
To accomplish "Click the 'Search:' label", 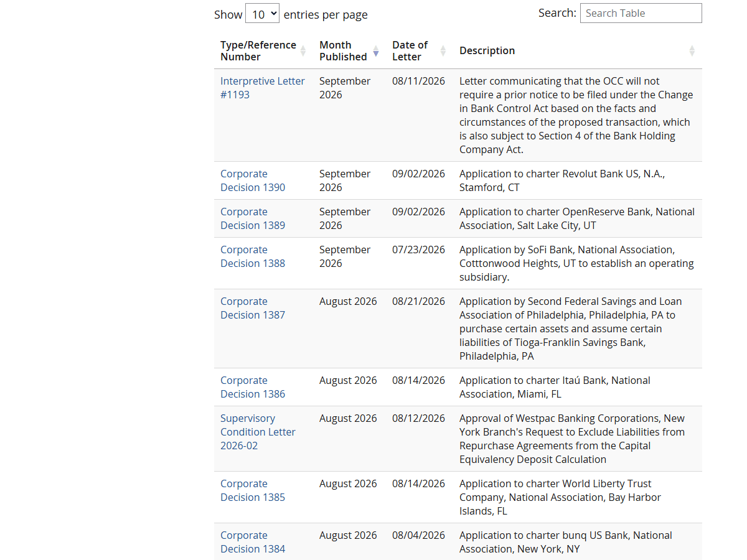I will tap(557, 13).
